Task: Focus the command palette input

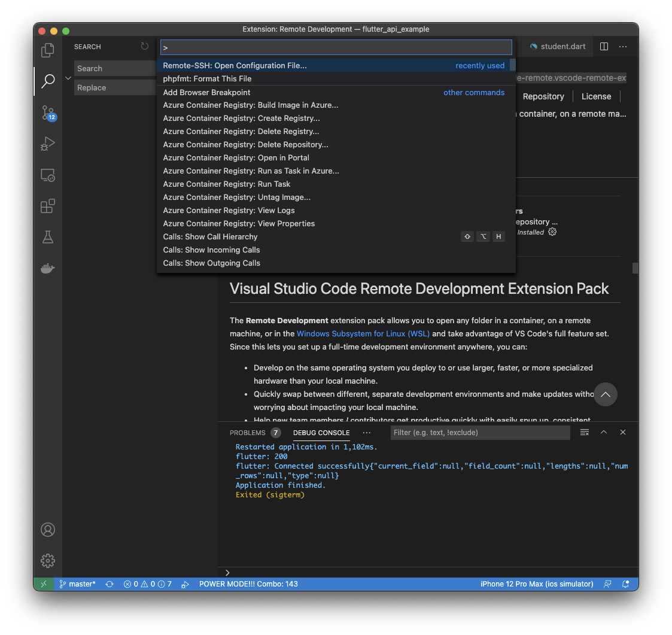Action: click(336, 47)
